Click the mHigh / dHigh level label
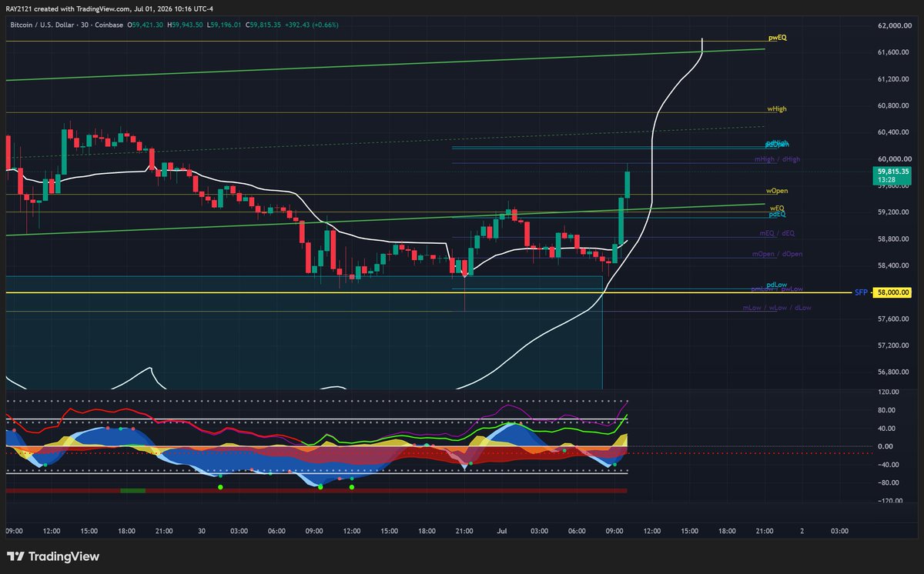Image resolution: width=924 pixels, height=574 pixels. (x=777, y=159)
